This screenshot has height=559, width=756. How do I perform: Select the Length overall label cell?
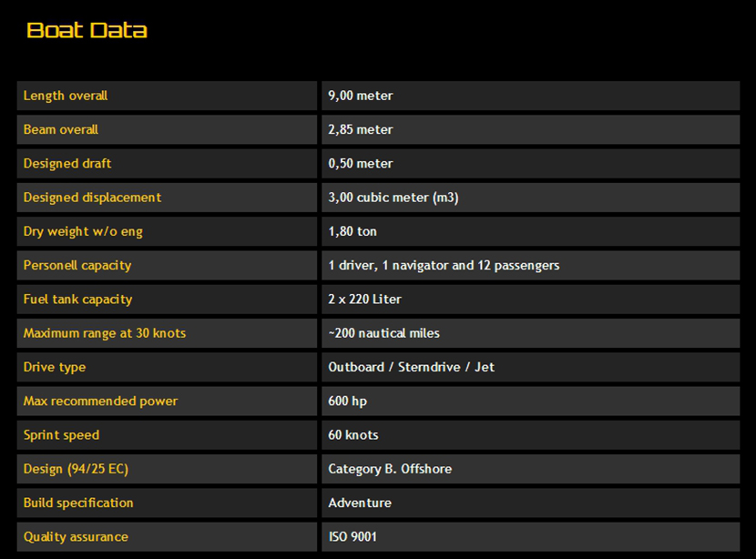pos(66,96)
